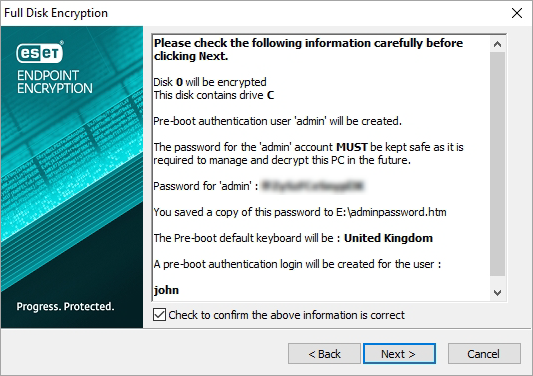
Task: Click the ENDPOINT ENCRYPTION product name
Action: point(55,82)
